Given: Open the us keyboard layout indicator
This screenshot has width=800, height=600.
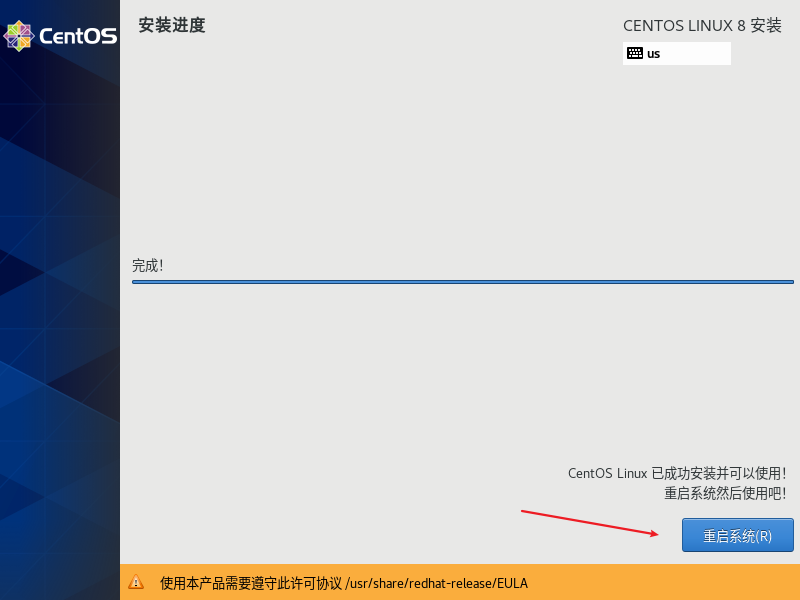Looking at the screenshot, I should click(677, 54).
